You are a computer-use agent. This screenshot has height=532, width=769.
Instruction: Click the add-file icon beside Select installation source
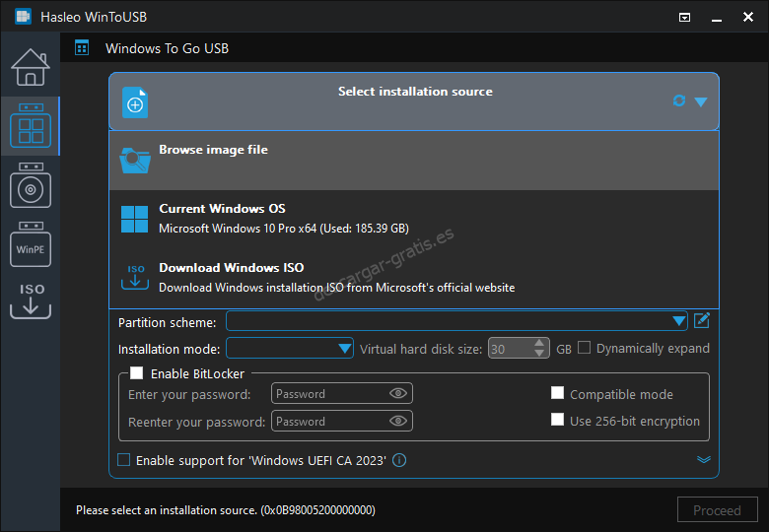(135, 102)
